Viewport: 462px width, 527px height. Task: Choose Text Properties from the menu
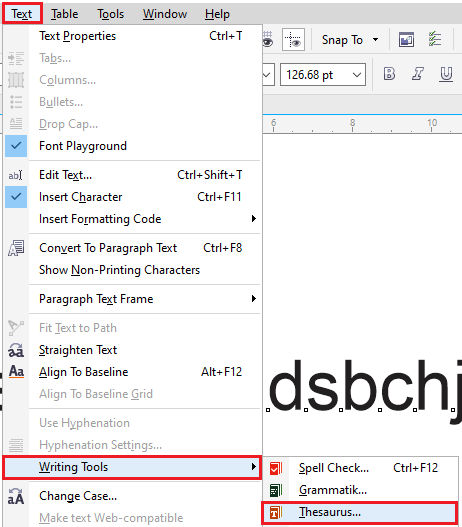click(133, 36)
